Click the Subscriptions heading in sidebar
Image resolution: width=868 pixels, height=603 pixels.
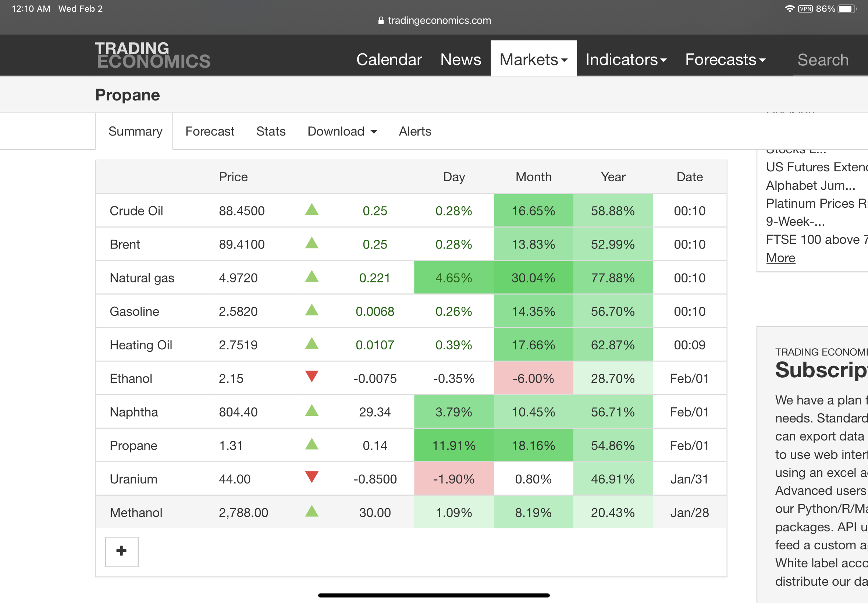click(x=822, y=370)
